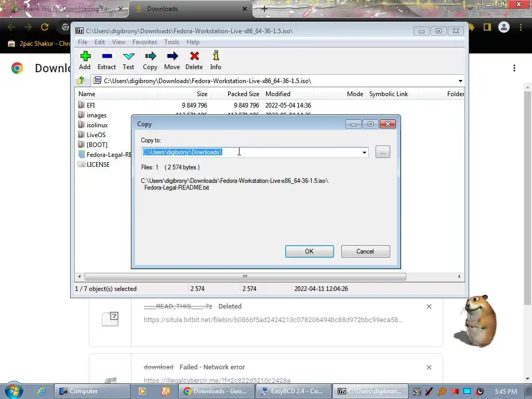Click Chrome reload icon
The width and height of the screenshot is (532, 399).
pyautogui.click(x=45, y=27)
